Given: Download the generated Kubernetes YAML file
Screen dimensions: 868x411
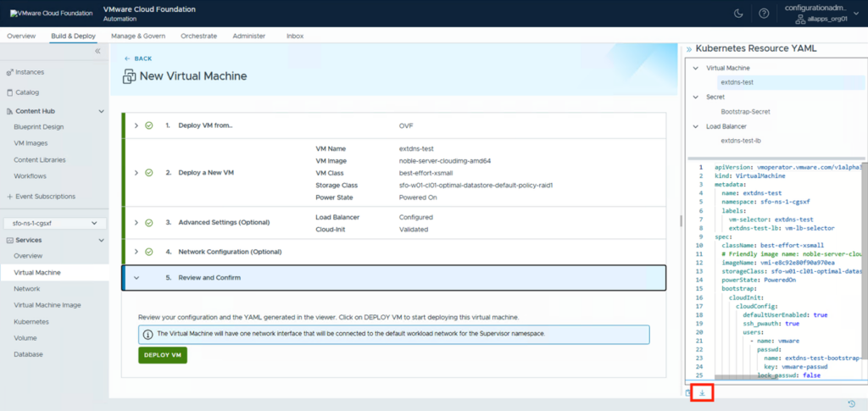Looking at the screenshot, I should tap(702, 392).
